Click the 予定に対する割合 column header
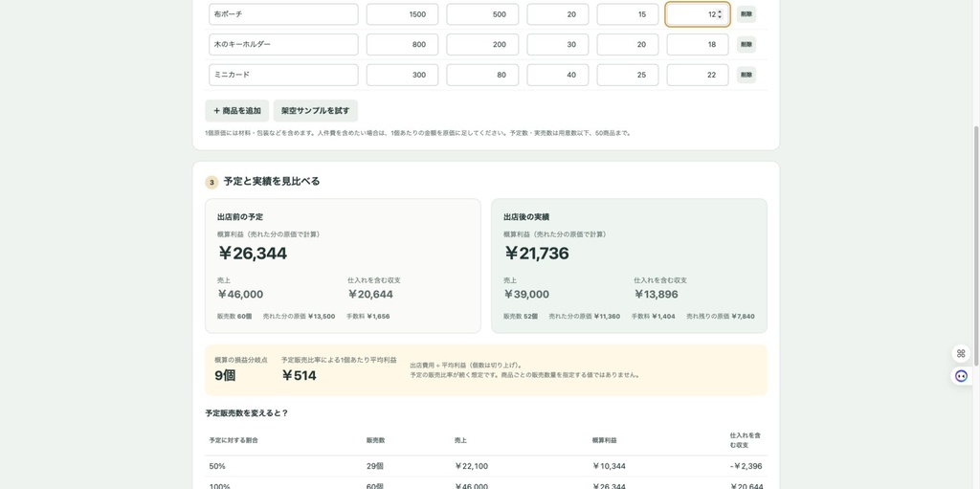This screenshot has height=489, width=980. [x=234, y=440]
